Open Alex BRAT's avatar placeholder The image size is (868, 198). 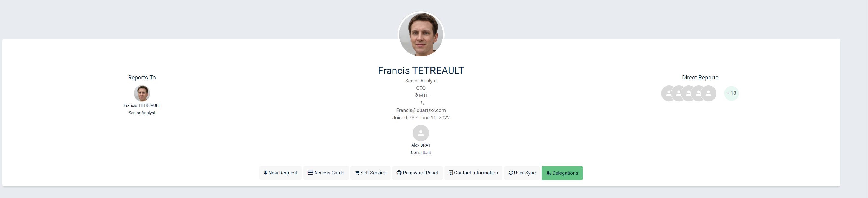click(x=421, y=133)
